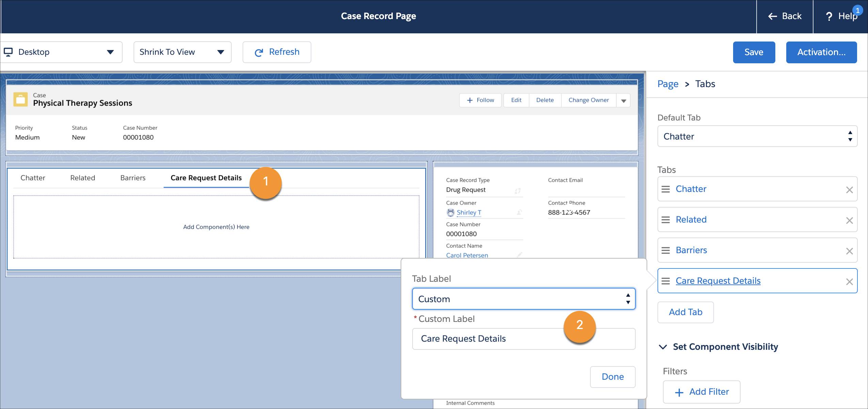The image size is (868, 409).
Task: Collapse the Set Component Visibility section
Action: [x=663, y=347]
